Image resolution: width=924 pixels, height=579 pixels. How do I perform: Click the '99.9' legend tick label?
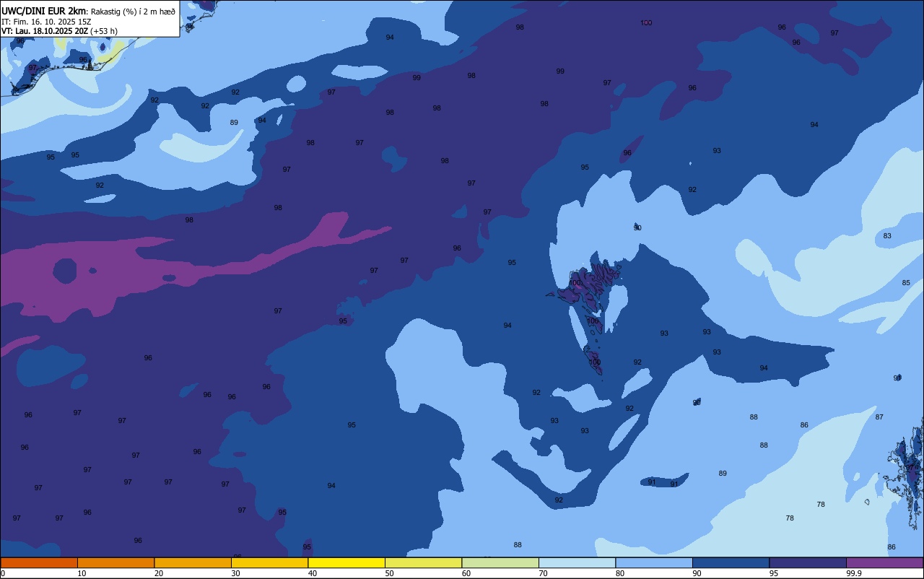click(x=854, y=573)
